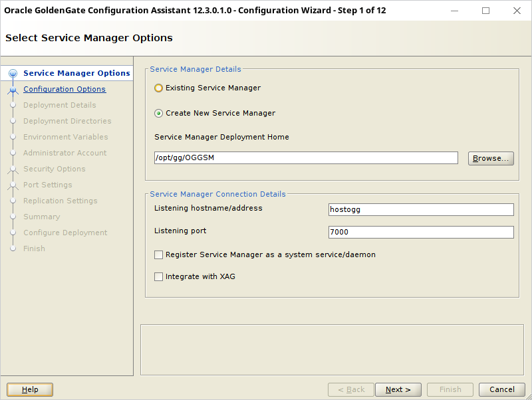
Task: Click the Finish step label in sidebar
Action: pyautogui.click(x=35, y=249)
